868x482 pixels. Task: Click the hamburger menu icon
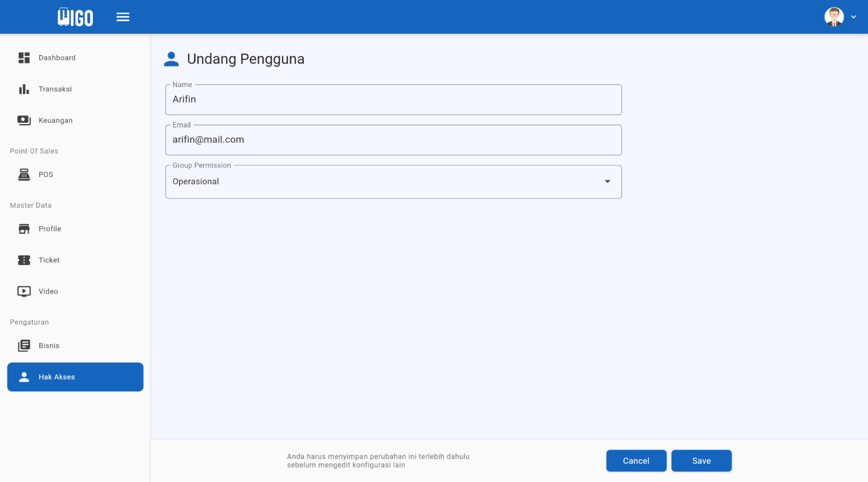[123, 17]
